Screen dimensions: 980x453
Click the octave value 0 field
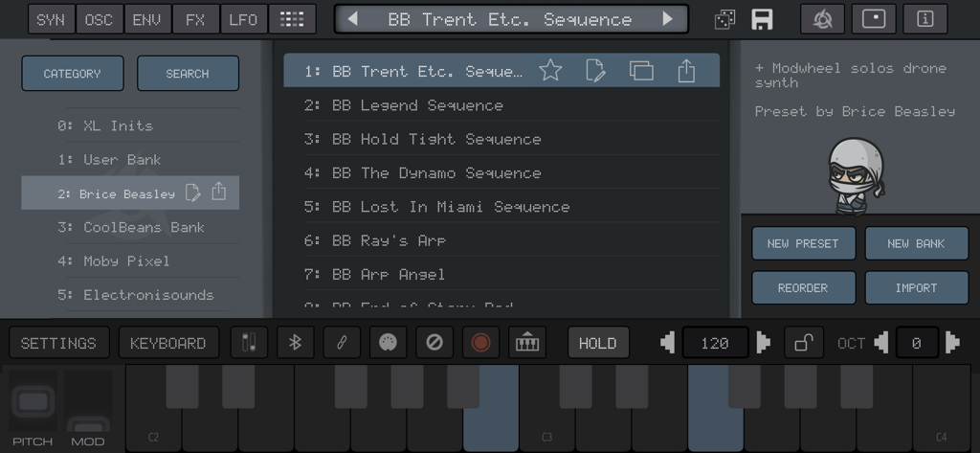(x=917, y=343)
